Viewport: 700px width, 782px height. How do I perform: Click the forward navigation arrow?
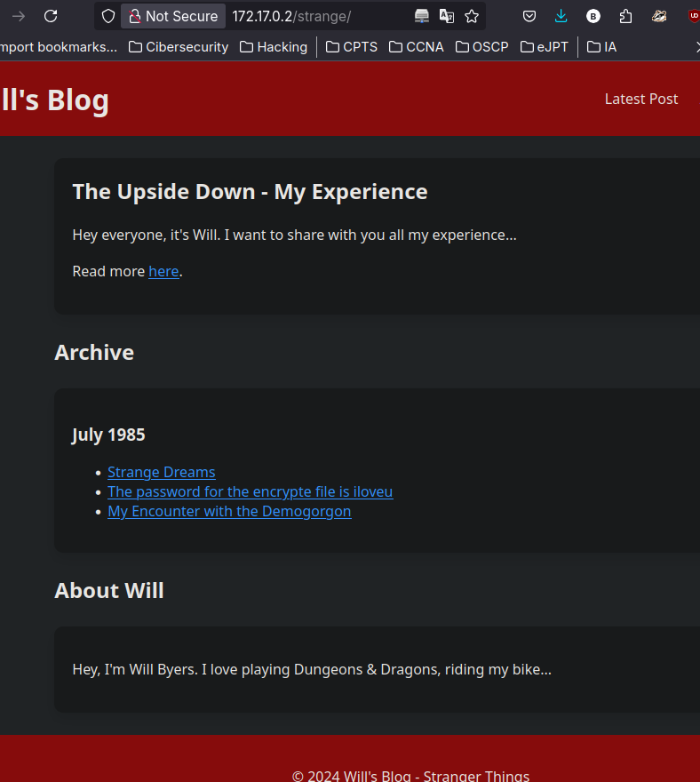[18, 16]
